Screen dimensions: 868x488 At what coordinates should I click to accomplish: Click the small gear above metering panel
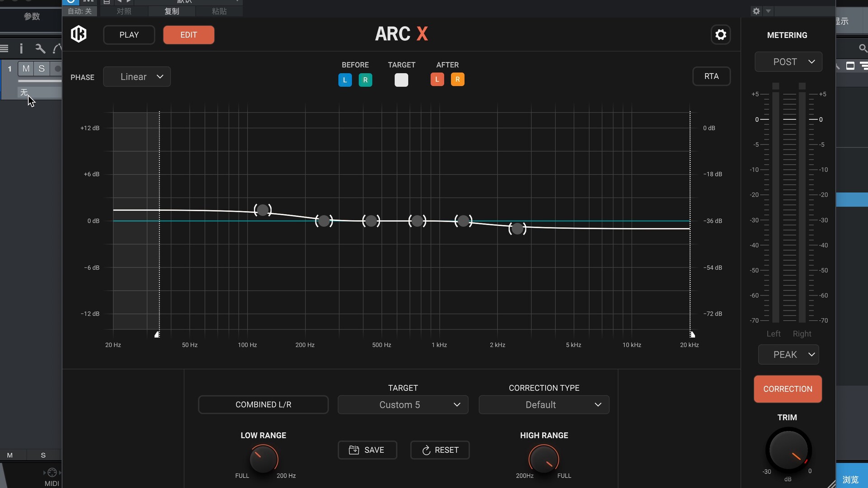pyautogui.click(x=756, y=11)
